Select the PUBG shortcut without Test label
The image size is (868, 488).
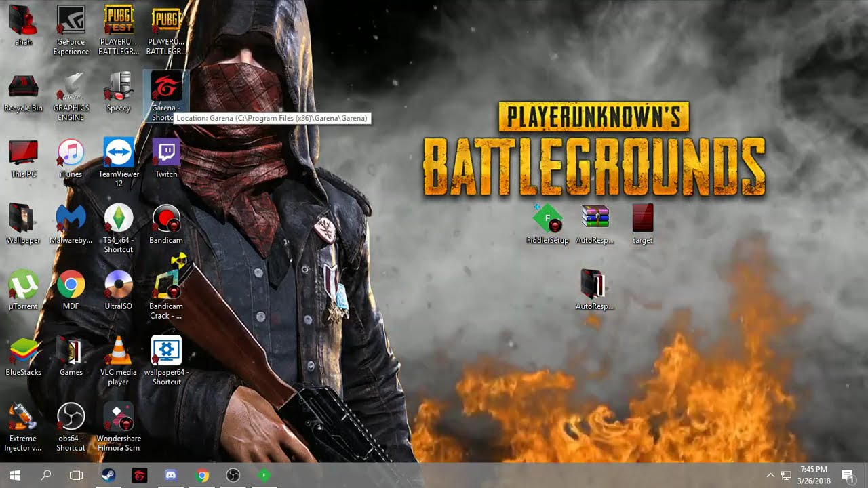[166, 31]
